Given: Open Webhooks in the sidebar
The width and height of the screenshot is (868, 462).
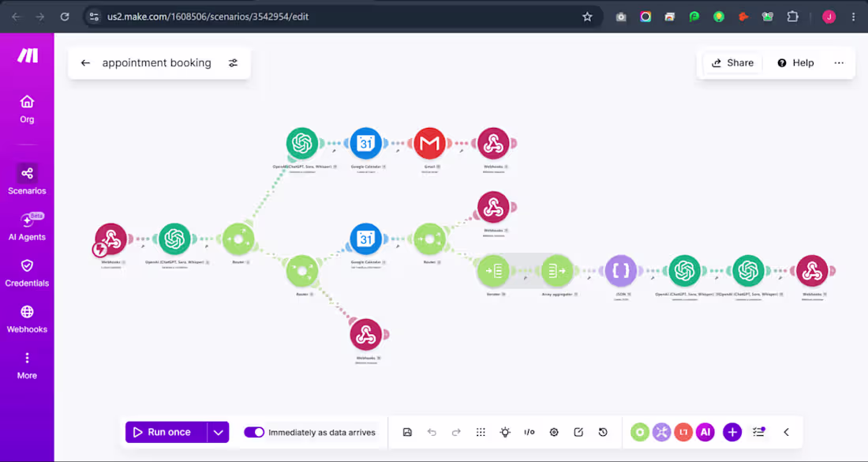Looking at the screenshot, I should point(27,320).
